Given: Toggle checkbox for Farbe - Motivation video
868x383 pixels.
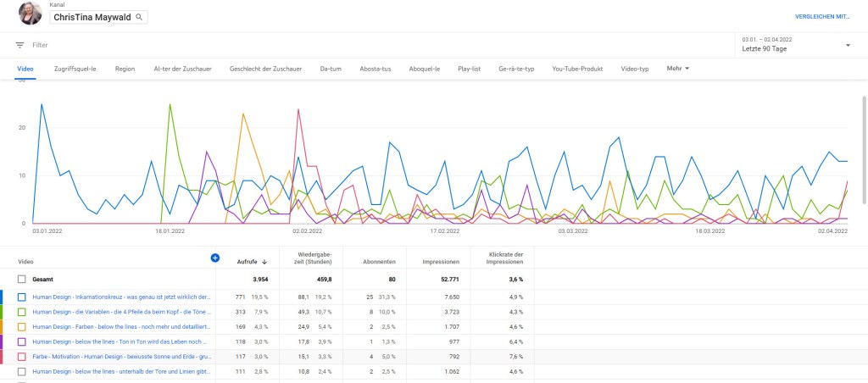Looking at the screenshot, I should point(22,356).
